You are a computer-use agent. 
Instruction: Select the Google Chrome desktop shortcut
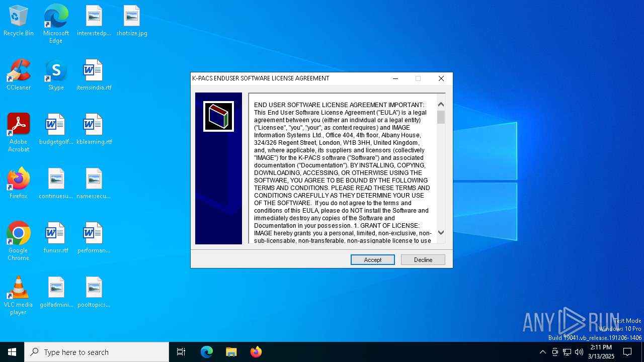point(19,241)
